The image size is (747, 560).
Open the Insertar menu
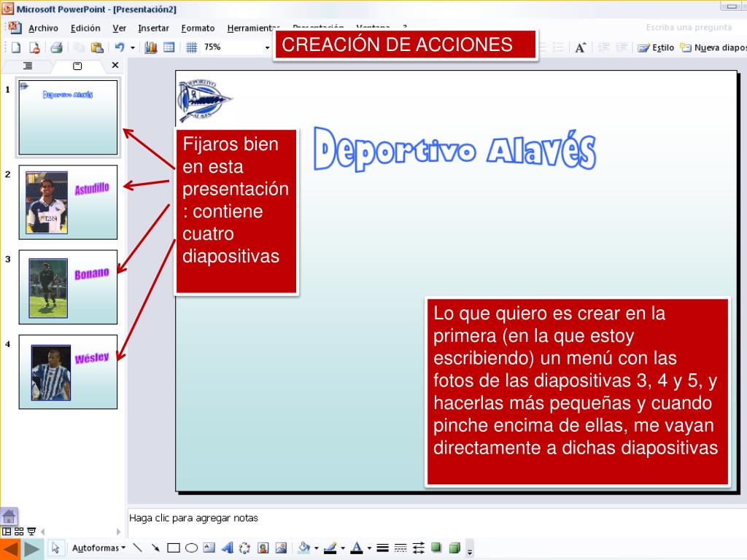pyautogui.click(x=153, y=28)
